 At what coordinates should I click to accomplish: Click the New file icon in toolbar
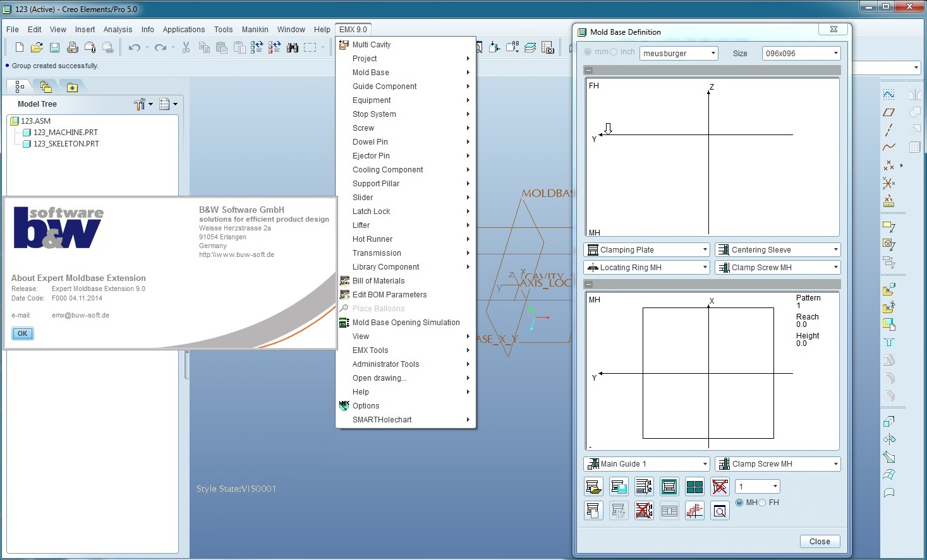point(19,47)
